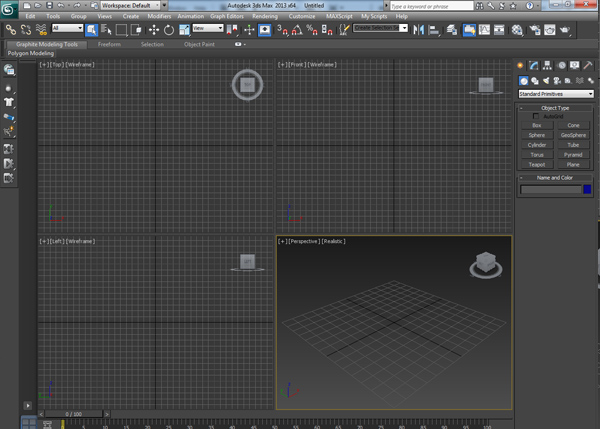The width and height of the screenshot is (600, 429).
Task: Enable the AutoGrid checkbox
Action: click(536, 116)
